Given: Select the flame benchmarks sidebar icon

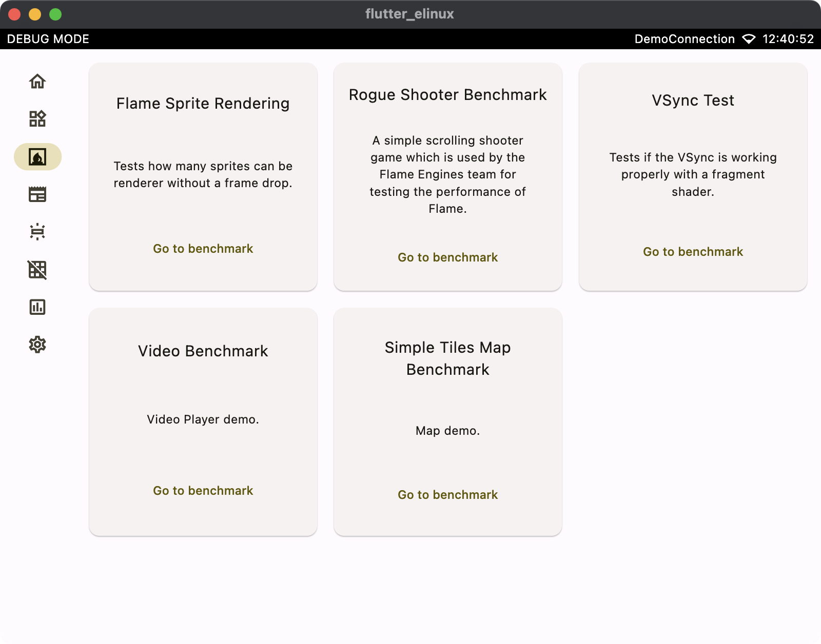Looking at the screenshot, I should pyautogui.click(x=37, y=157).
